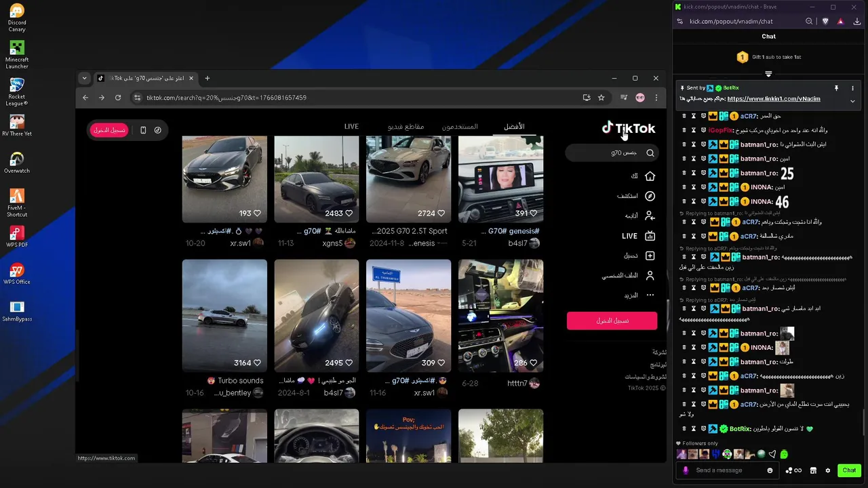This screenshot has width=868, height=488.
Task: Open the More ellipsis in TikTok sidebar
Action: tap(650, 296)
